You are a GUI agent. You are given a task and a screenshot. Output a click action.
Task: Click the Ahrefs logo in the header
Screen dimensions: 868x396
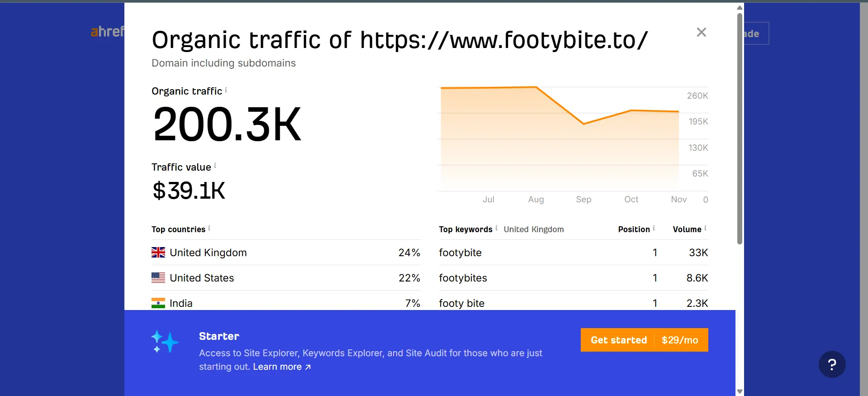point(107,32)
